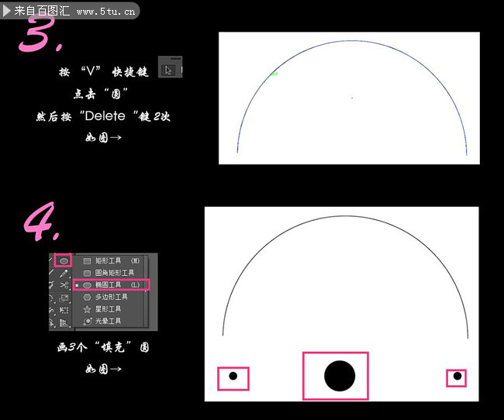The image size is (504, 420).
Task: Click the star icon in the shape flyout
Action: [88, 309]
